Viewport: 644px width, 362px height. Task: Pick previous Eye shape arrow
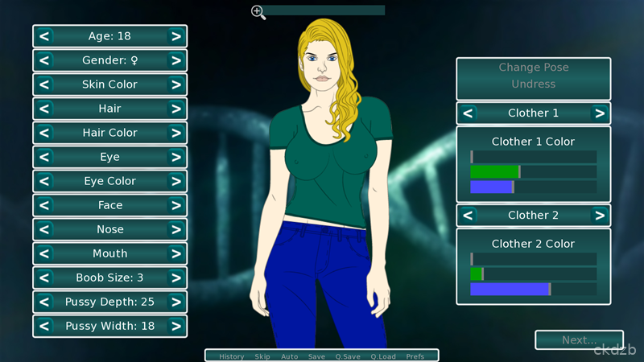[x=44, y=157]
